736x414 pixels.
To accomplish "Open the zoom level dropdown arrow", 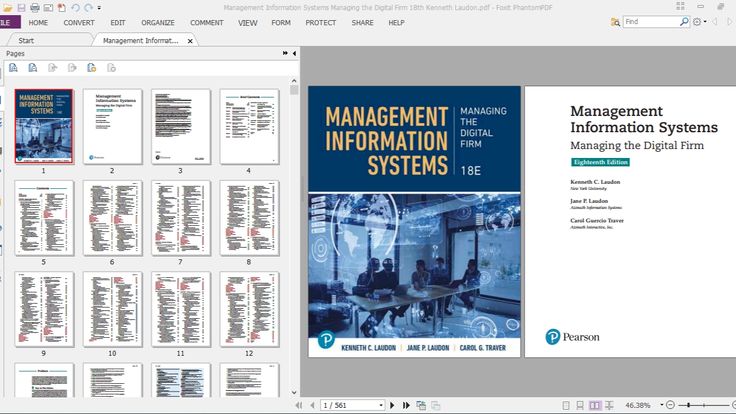I will coord(661,405).
